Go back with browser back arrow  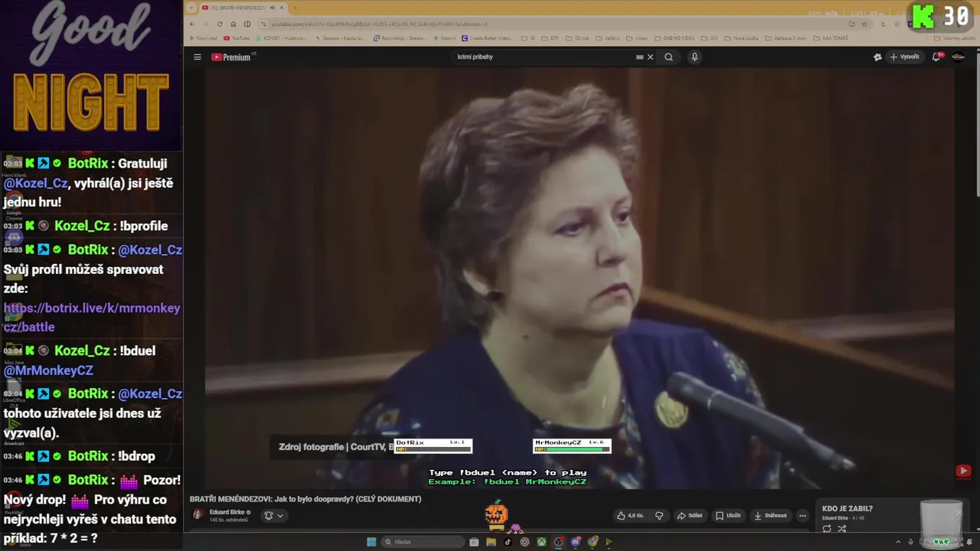tap(192, 24)
